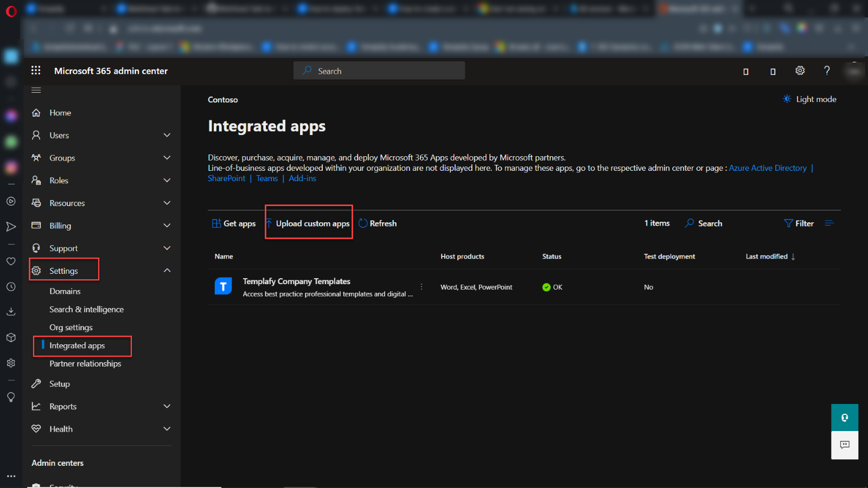Expand the Billing section chevron
The image size is (868, 488).
point(167,226)
